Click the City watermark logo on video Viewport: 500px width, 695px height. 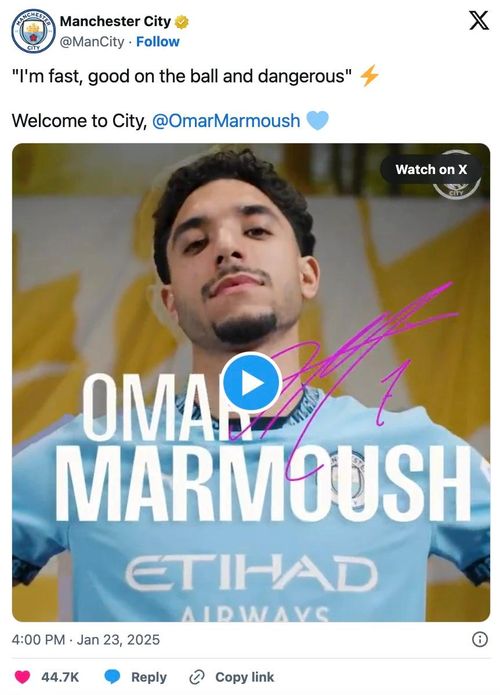457,186
